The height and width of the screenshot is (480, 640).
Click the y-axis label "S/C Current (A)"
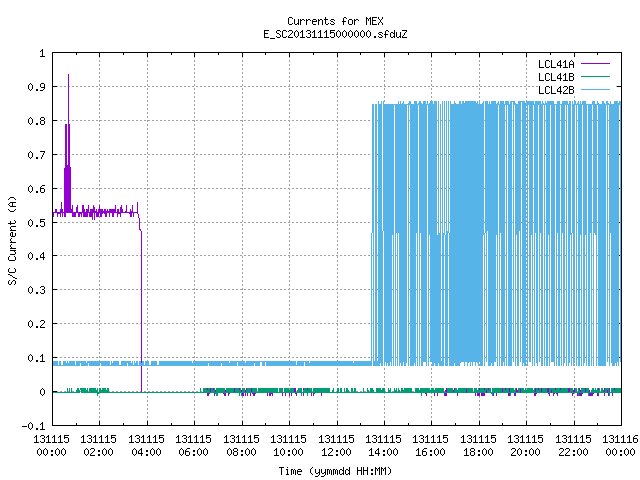[13, 241]
